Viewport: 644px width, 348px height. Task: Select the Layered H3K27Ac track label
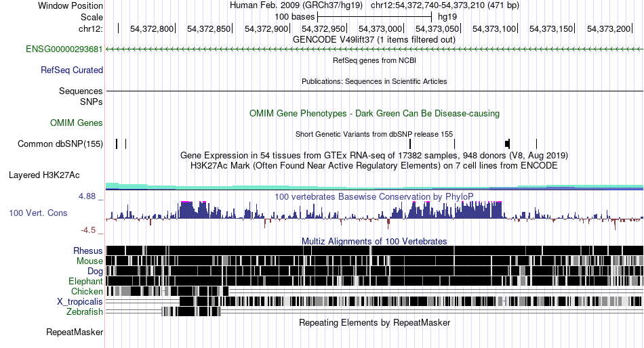point(44,175)
